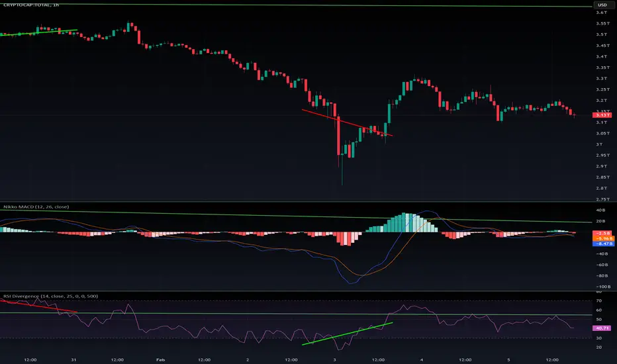Click the 3.3T price axis label
This screenshot has height=364, width=617.
coord(601,79)
